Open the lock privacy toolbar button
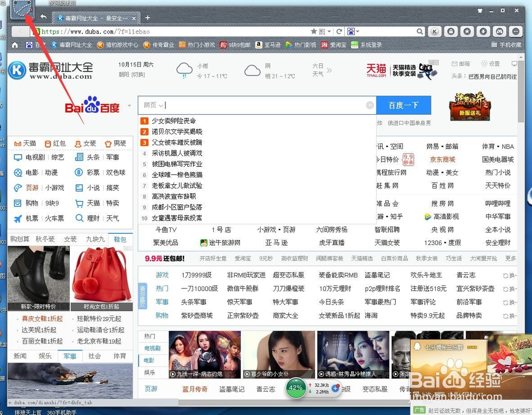Screen dimensions: 532x415 point(451,31)
